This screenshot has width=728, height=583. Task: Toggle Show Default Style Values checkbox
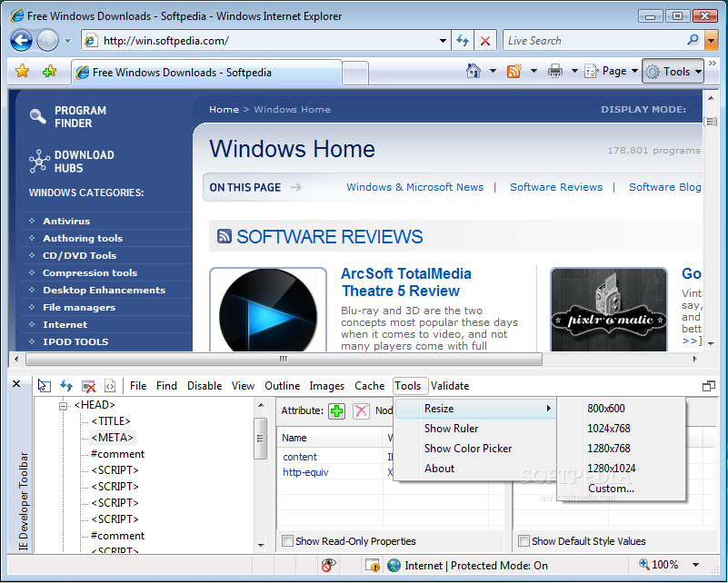524,541
